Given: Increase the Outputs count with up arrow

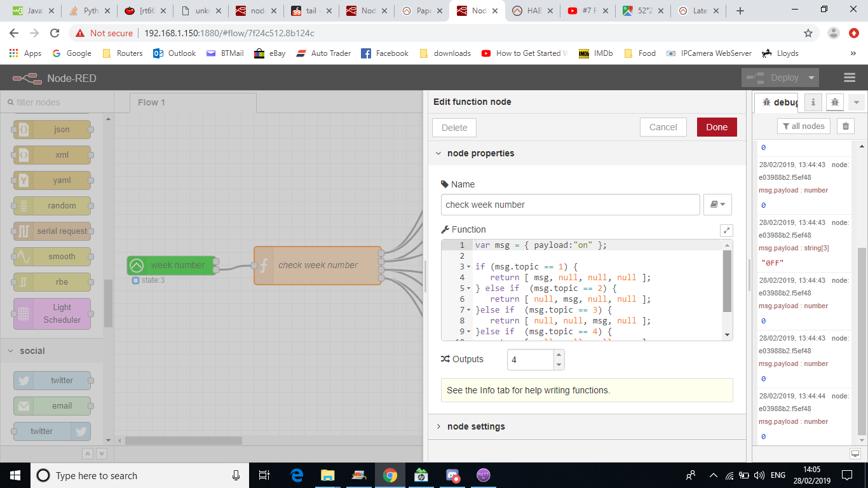Looking at the screenshot, I should point(559,355).
